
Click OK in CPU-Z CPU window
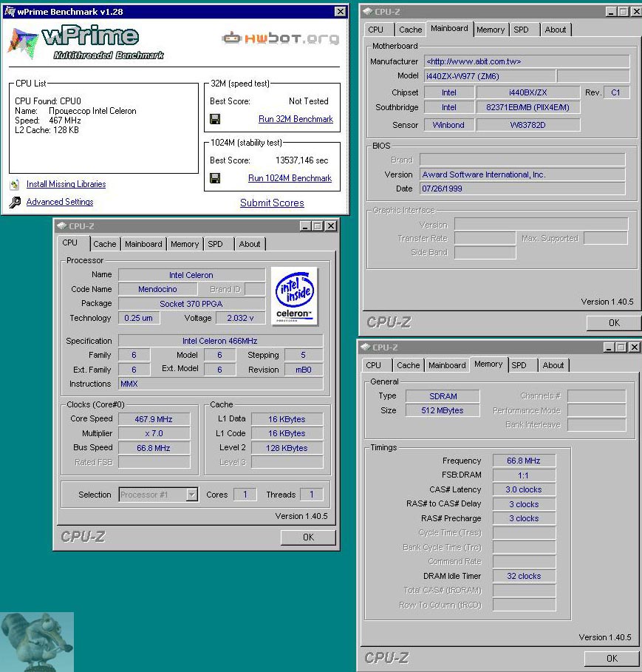pos(308,537)
